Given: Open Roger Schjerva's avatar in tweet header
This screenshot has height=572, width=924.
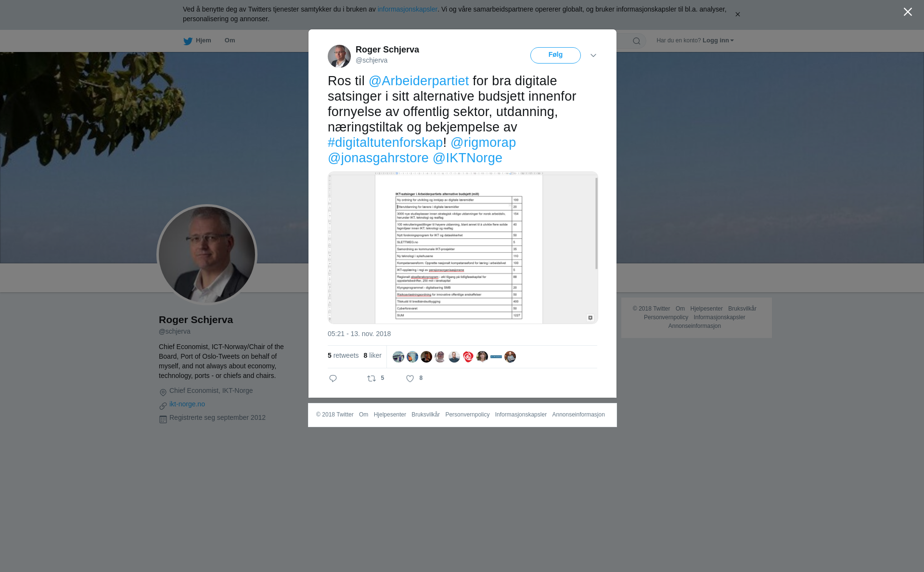Looking at the screenshot, I should tap(339, 56).
